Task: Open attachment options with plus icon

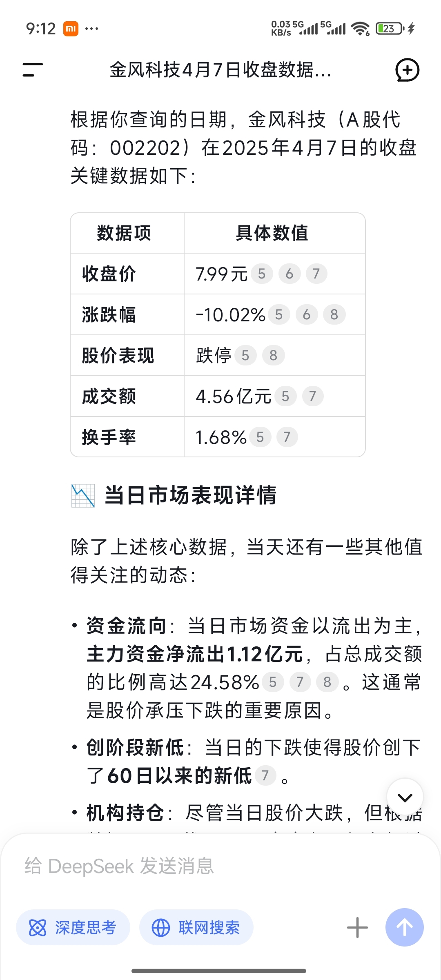Action: [357, 927]
